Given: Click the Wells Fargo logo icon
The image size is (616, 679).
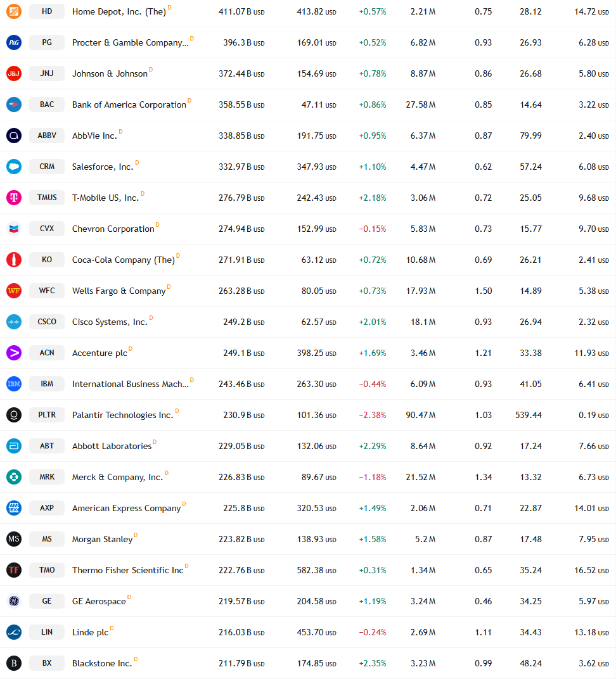Looking at the screenshot, I should [14, 291].
